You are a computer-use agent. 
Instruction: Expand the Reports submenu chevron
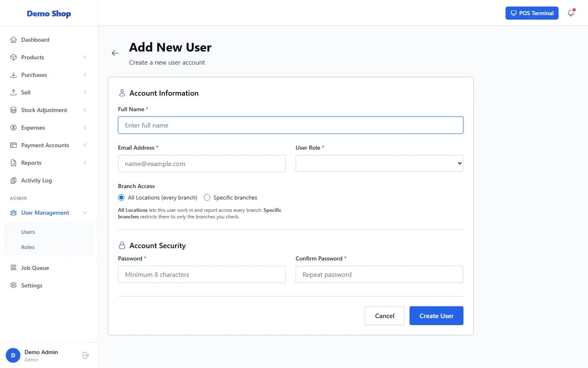tap(85, 163)
